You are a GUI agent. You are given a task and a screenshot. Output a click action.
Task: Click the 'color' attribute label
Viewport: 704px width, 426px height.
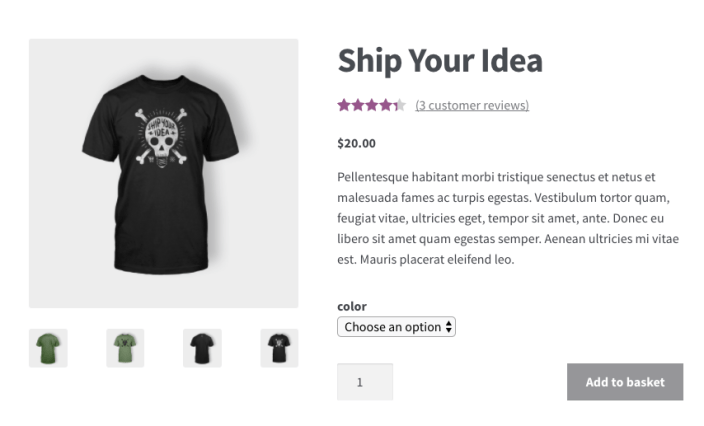point(352,307)
